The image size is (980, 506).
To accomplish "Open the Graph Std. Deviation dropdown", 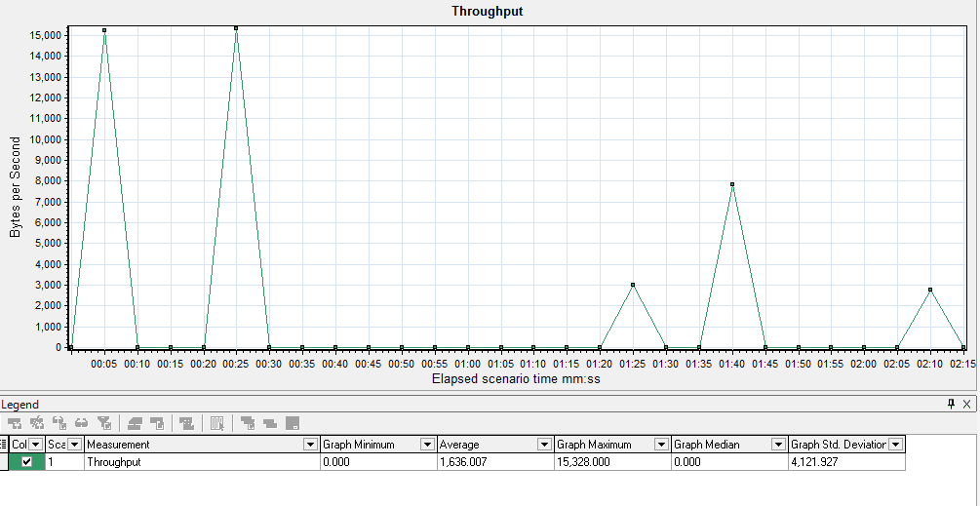I will (895, 445).
